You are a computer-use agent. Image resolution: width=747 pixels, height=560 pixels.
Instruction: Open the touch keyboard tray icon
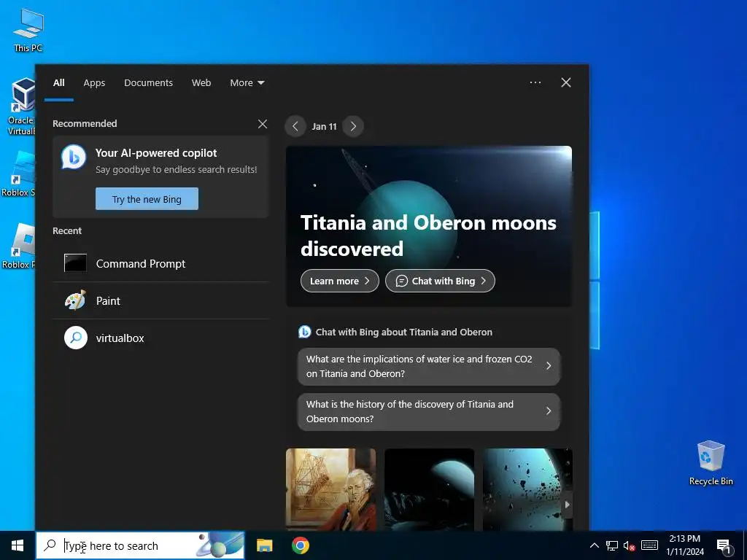coord(649,545)
